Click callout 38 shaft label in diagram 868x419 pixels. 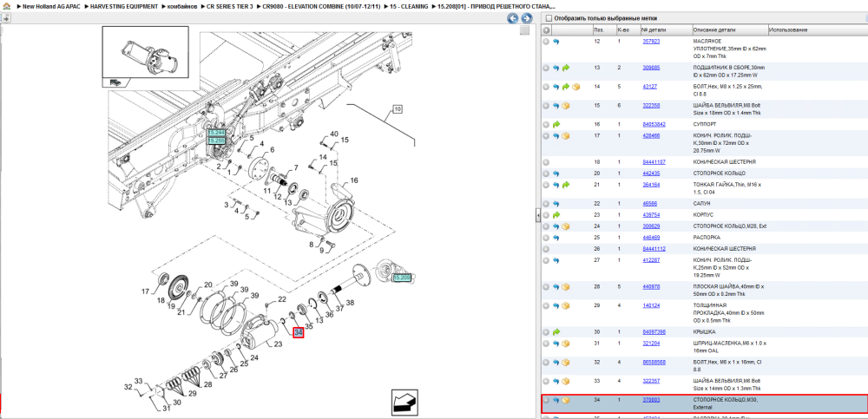click(350, 303)
